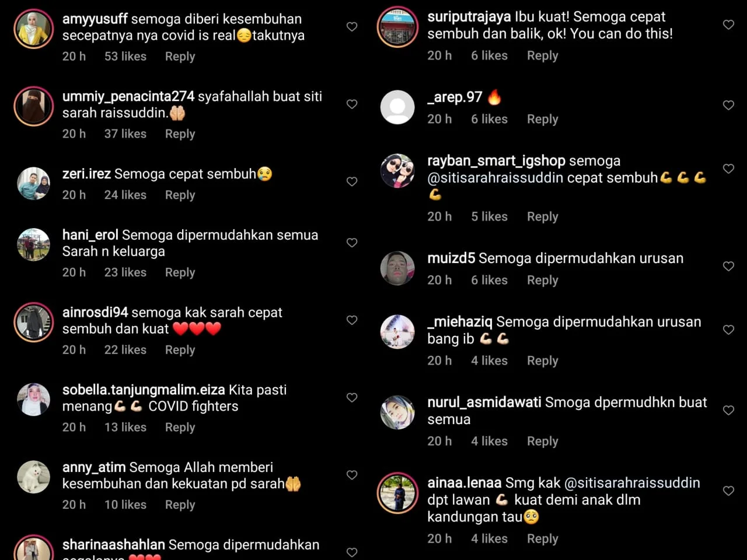Screen dimensions: 747x560
Task: View the 6 likes on suriputrajaya's comment
Action: click(489, 55)
